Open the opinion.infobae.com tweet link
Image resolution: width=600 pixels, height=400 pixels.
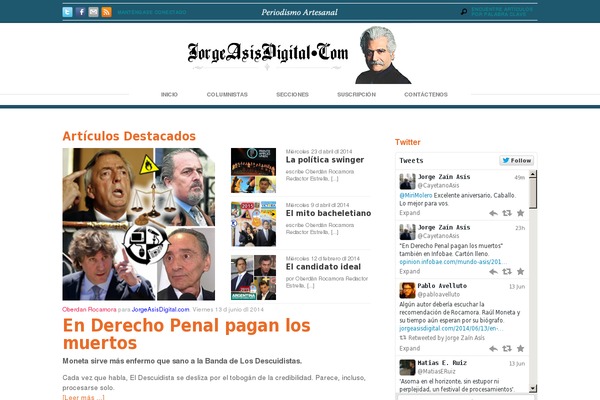(453, 262)
